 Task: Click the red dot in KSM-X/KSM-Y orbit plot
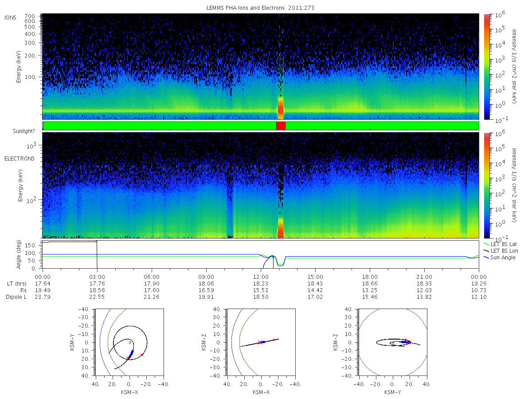[x=142, y=355]
